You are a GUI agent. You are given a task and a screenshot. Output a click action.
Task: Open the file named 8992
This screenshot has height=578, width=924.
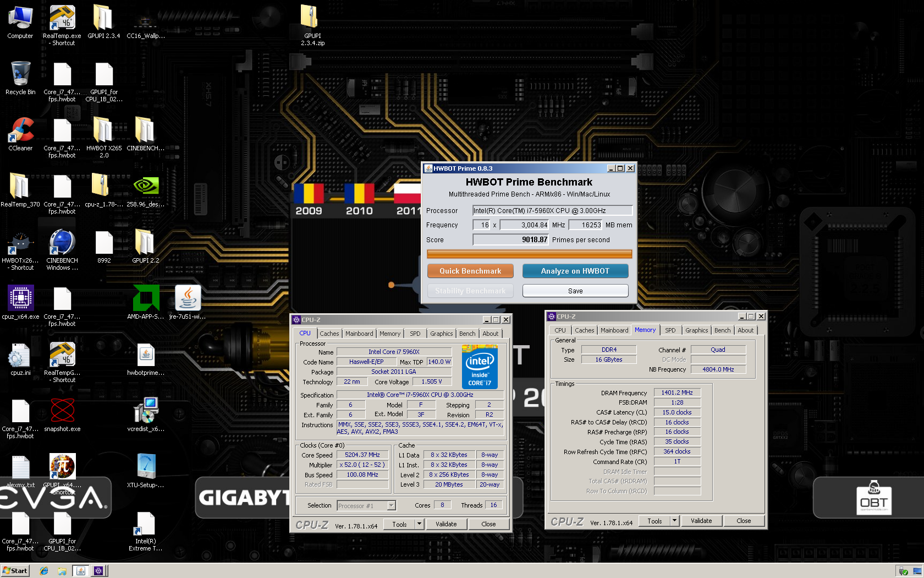pos(104,247)
